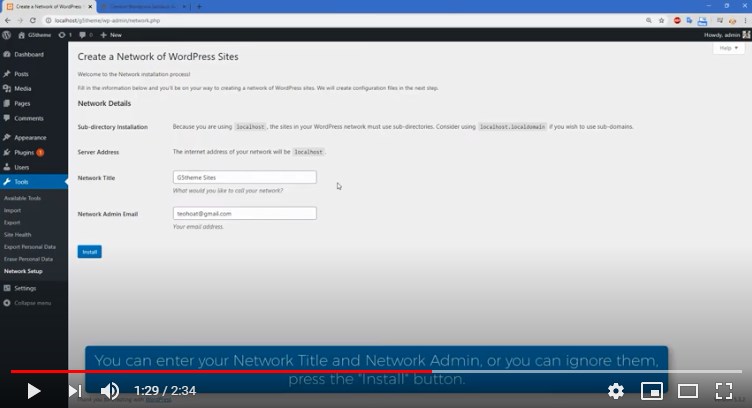Switch to theater mode
The image size is (752, 408).
pos(688,391)
